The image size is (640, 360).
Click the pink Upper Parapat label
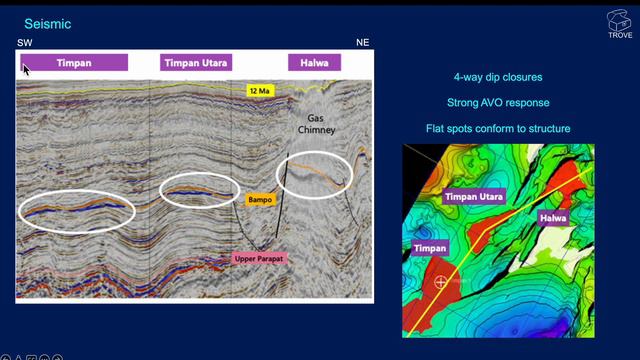[259, 258]
